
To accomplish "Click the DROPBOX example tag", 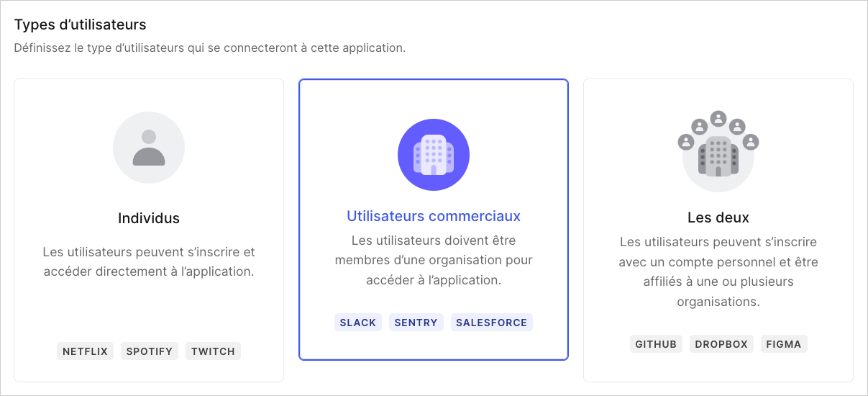I will [x=721, y=344].
